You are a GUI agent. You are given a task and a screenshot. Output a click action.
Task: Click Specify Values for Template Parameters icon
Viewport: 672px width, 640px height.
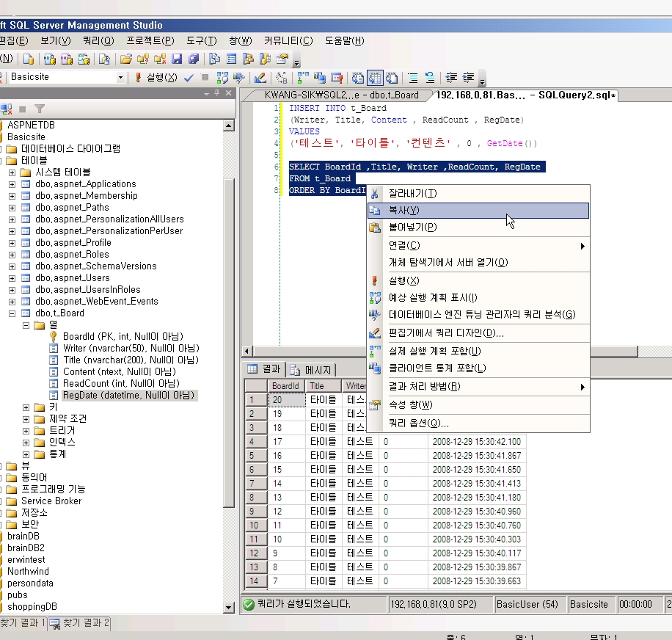[x=282, y=78]
